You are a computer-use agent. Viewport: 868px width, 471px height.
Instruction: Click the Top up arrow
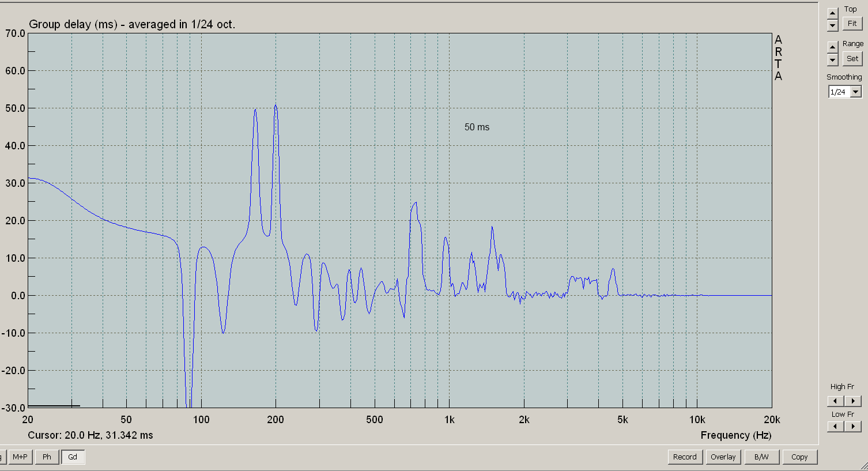tap(832, 13)
